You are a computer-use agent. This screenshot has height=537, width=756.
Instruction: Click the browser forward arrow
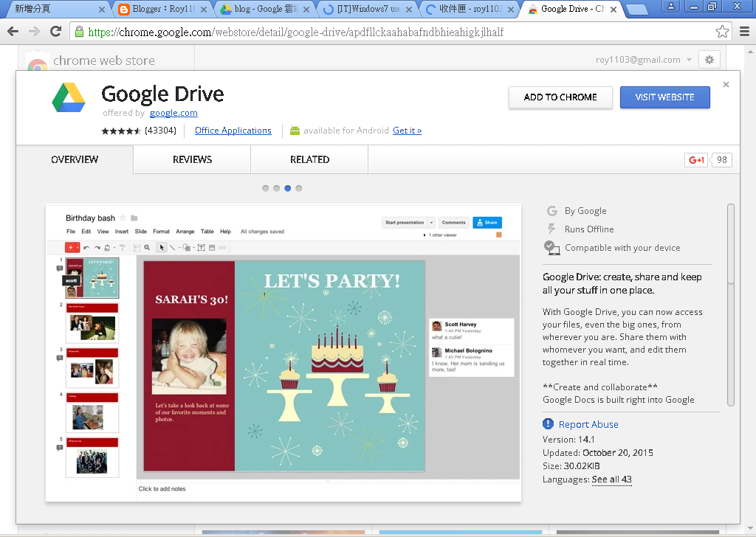pyautogui.click(x=34, y=32)
